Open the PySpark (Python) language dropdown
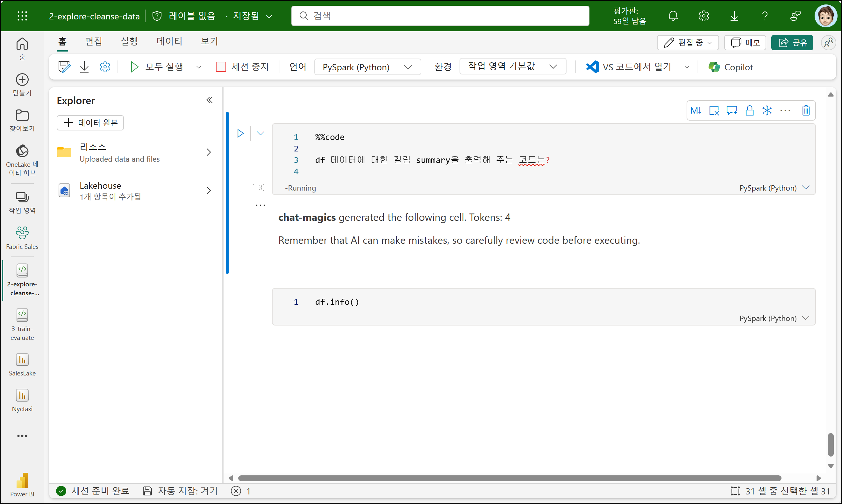The width and height of the screenshot is (842, 504). tap(367, 67)
